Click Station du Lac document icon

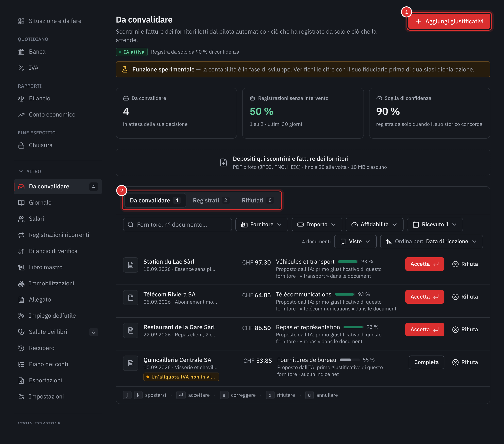131,265
